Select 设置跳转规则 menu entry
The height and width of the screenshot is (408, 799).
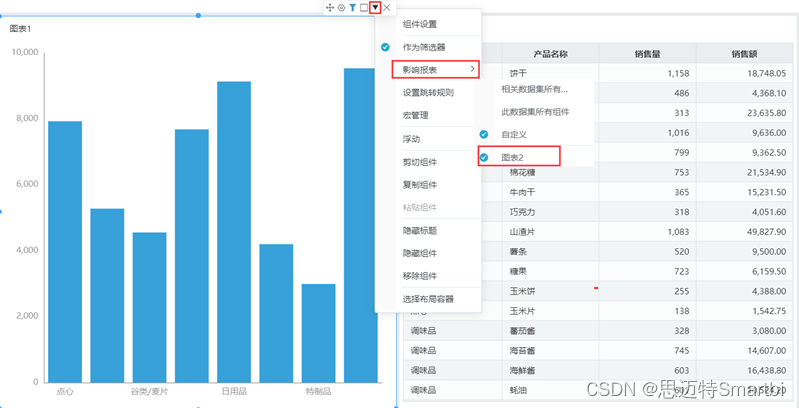click(428, 93)
